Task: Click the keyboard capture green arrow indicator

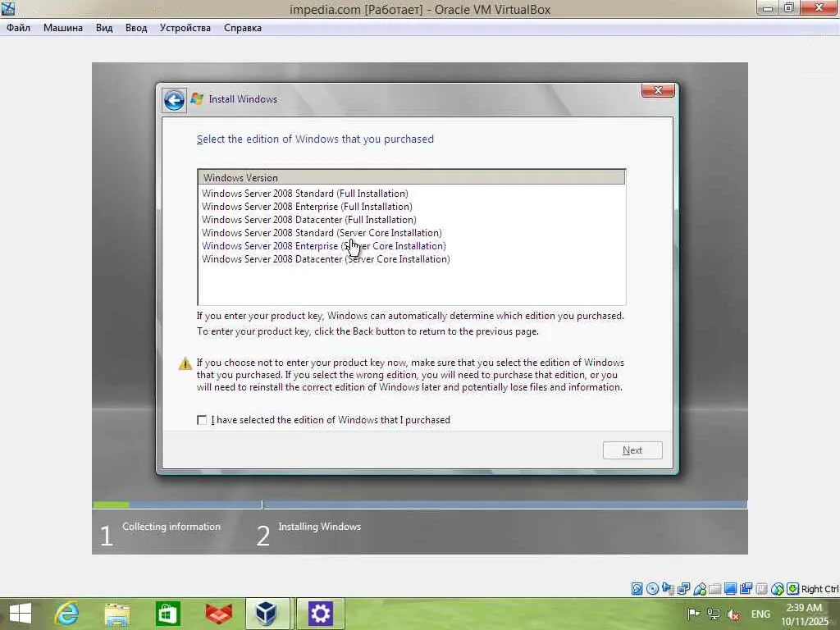Action: click(793, 589)
